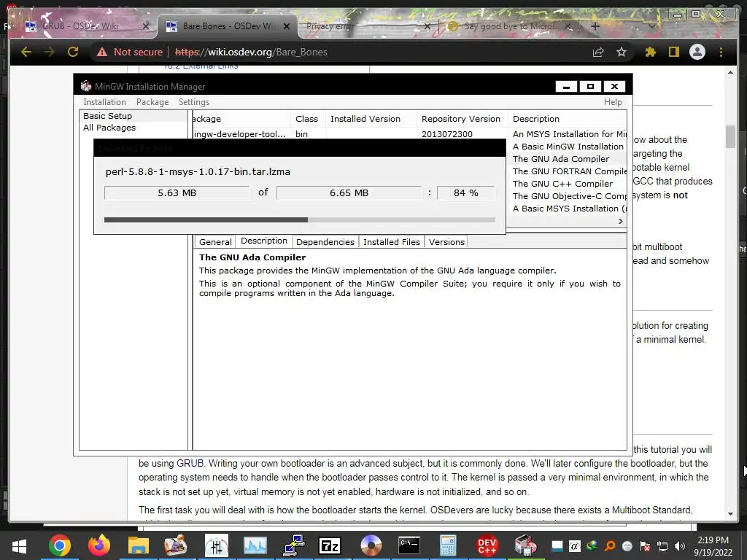
Task: Open File Explorer from the taskbar
Action: [138, 545]
